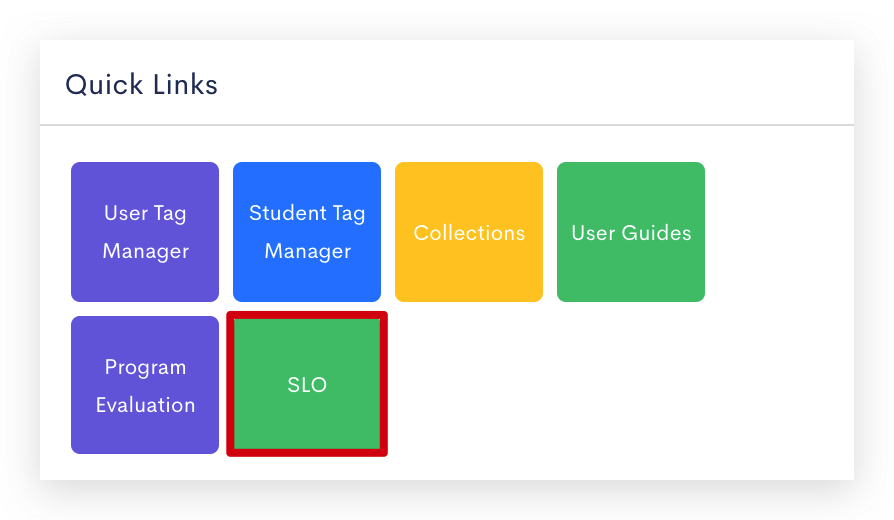Screen dimensions: 894x520
Task: Click the 'Collections' text label
Action: tap(469, 233)
